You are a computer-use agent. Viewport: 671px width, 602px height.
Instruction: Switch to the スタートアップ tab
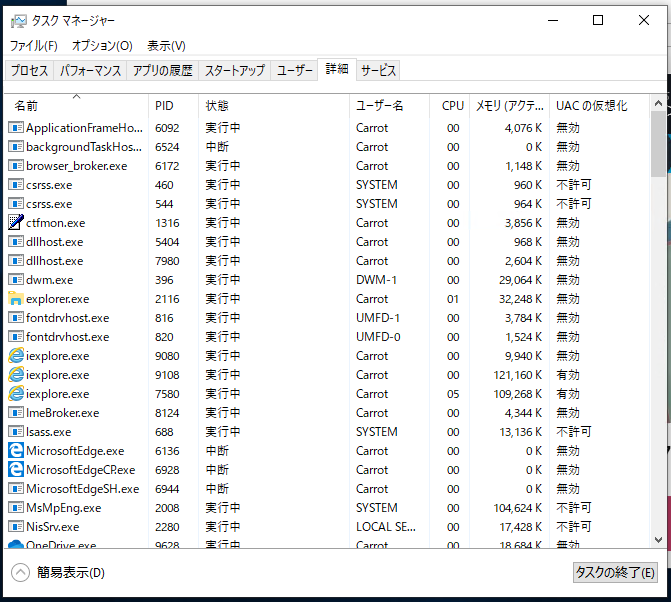tap(235, 71)
